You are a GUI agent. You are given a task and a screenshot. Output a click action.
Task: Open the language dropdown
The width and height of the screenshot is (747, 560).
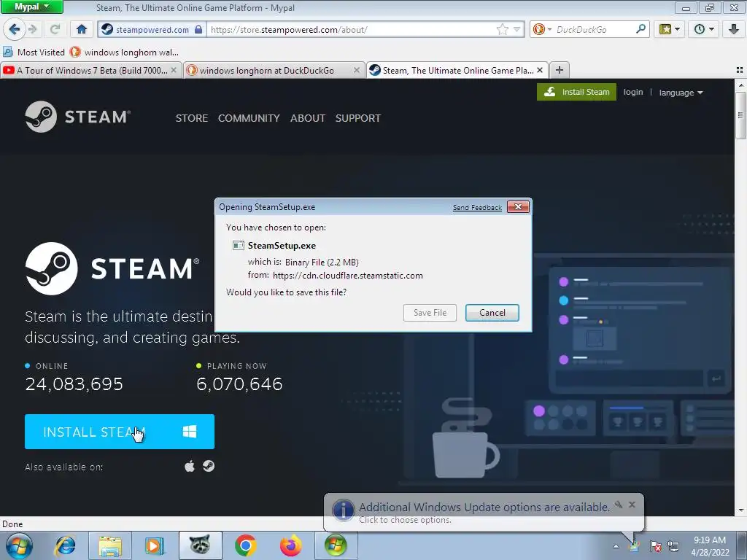click(681, 93)
